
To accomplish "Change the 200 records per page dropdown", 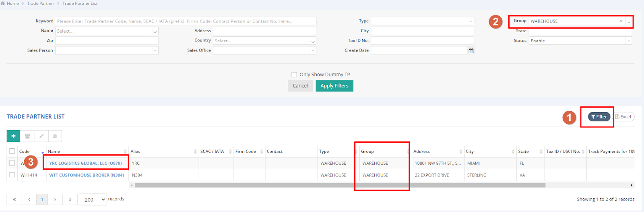I will pyautogui.click(x=93, y=200).
